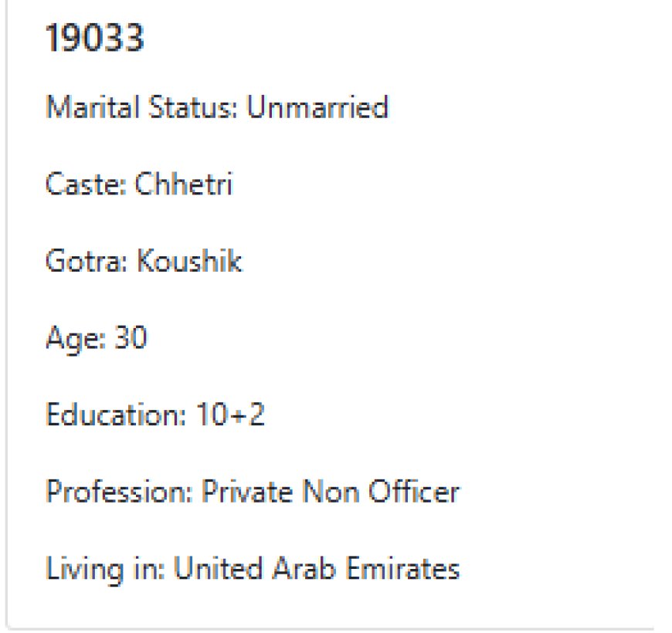This screenshot has height=633, width=672.
Task: Click the word Non in Profession
Action: pos(330,493)
